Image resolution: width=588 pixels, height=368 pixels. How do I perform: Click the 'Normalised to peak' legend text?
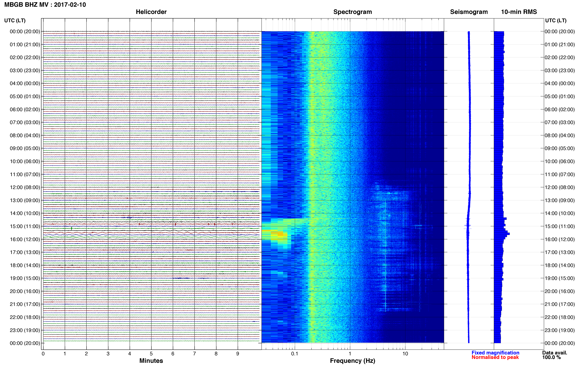(495, 357)
